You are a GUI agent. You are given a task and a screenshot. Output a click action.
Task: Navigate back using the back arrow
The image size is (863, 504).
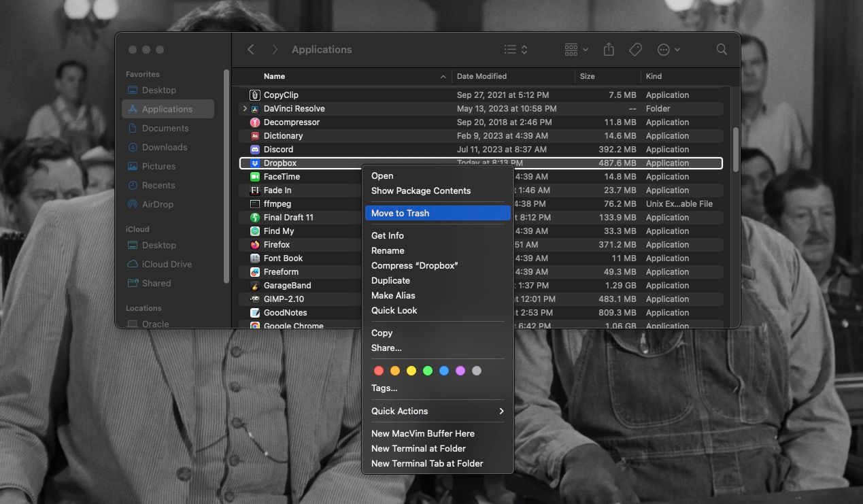pyautogui.click(x=250, y=49)
